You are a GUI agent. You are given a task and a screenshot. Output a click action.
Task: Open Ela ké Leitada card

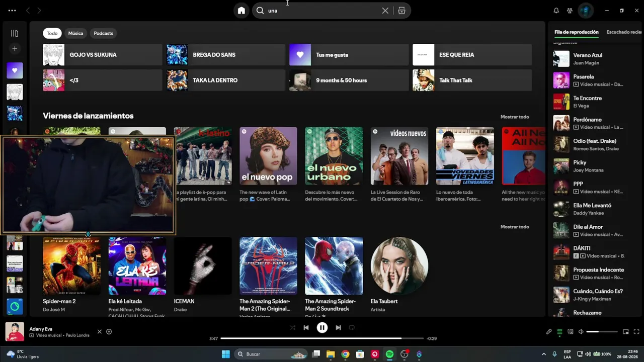coord(137,276)
